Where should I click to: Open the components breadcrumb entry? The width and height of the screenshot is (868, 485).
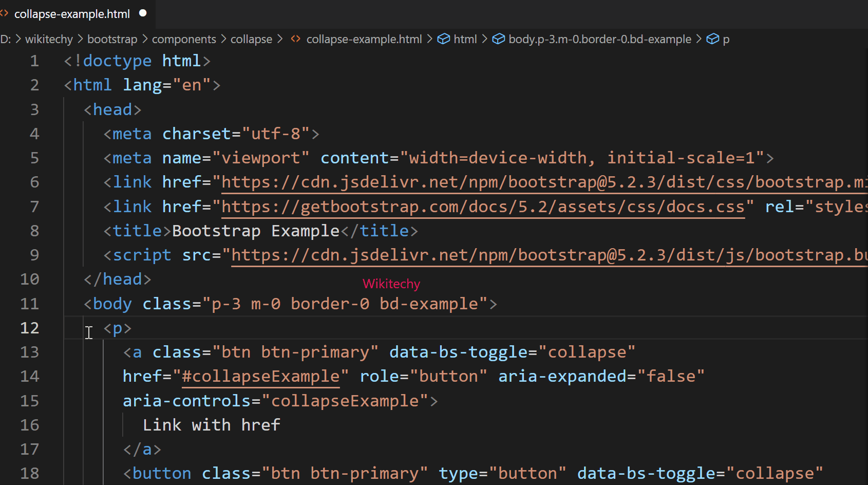coord(183,39)
